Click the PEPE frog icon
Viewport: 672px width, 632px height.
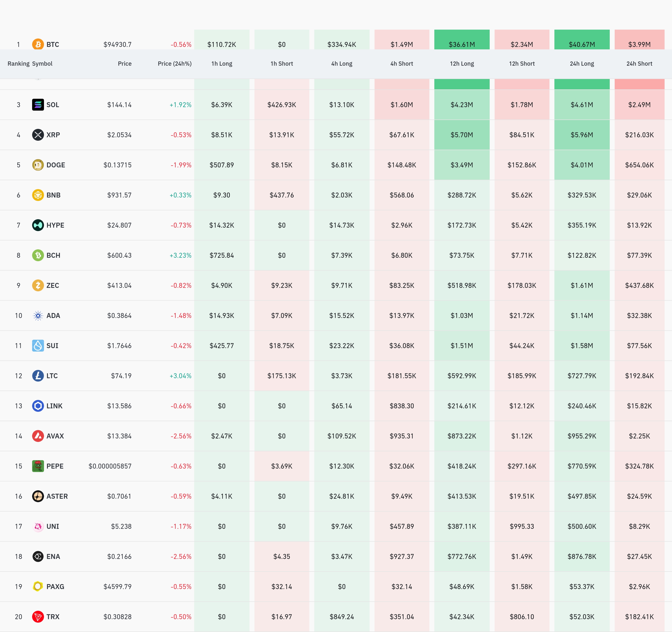coord(38,466)
